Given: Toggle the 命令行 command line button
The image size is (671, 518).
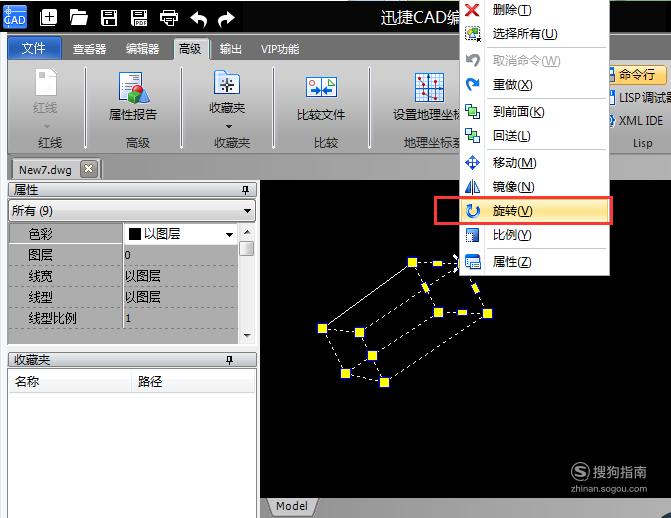Looking at the screenshot, I should click(x=637, y=75).
